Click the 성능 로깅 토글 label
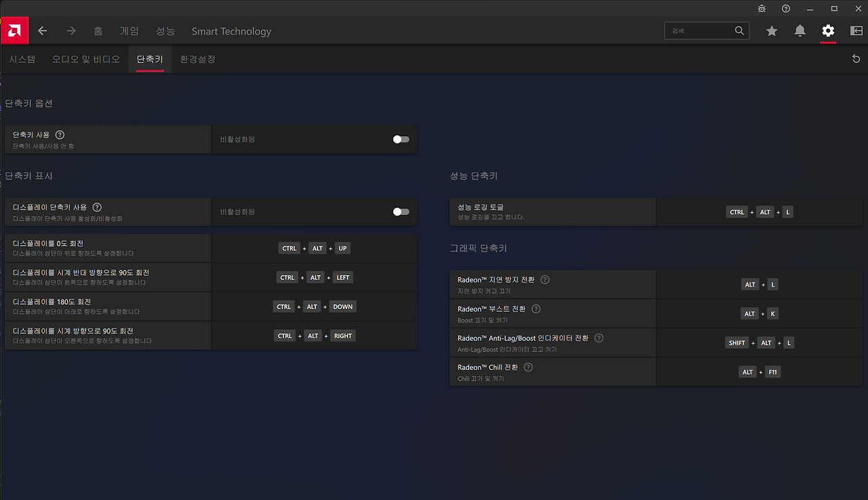 [x=481, y=207]
